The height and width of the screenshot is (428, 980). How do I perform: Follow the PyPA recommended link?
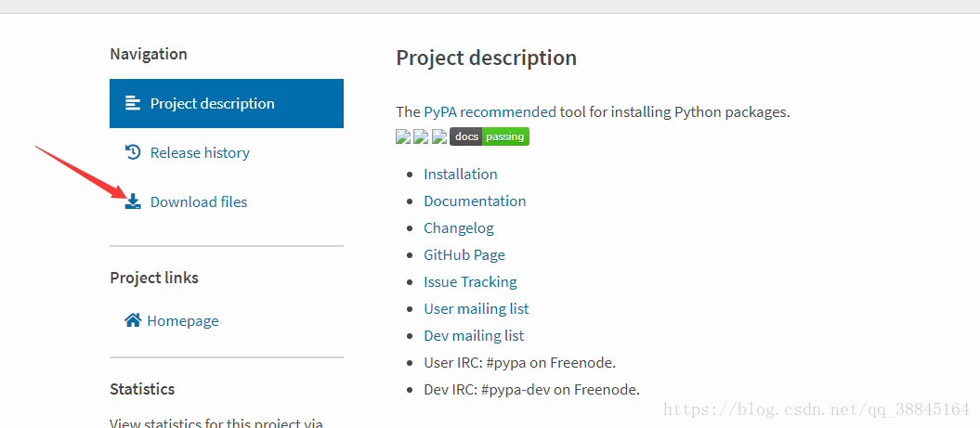coord(490,112)
